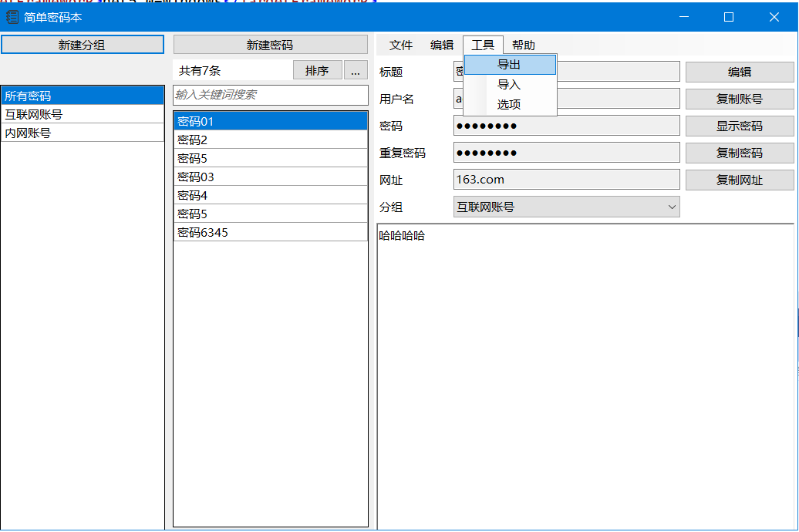Toggle password visibility with 显示密码
Screen dimensions: 799x532
[739, 126]
